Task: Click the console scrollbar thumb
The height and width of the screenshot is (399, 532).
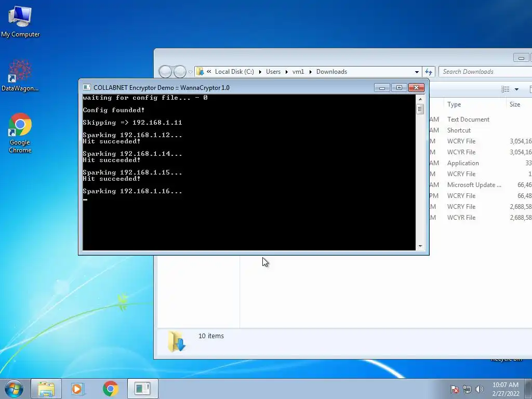Action: (420, 109)
